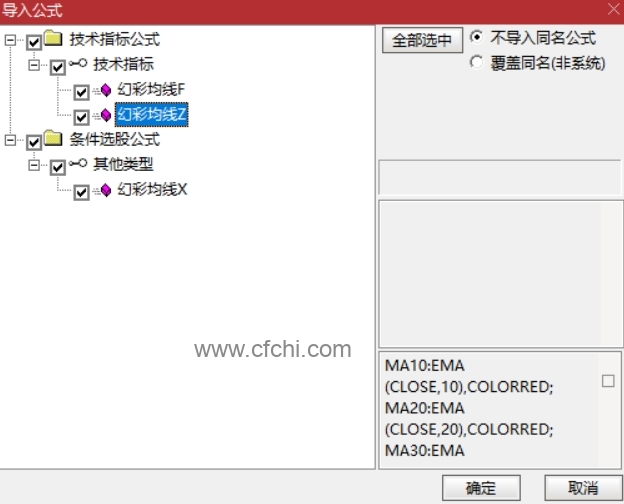This screenshot has height=504, width=624.
Task: Select the 不导入同名公式 radio option
Action: (x=476, y=37)
